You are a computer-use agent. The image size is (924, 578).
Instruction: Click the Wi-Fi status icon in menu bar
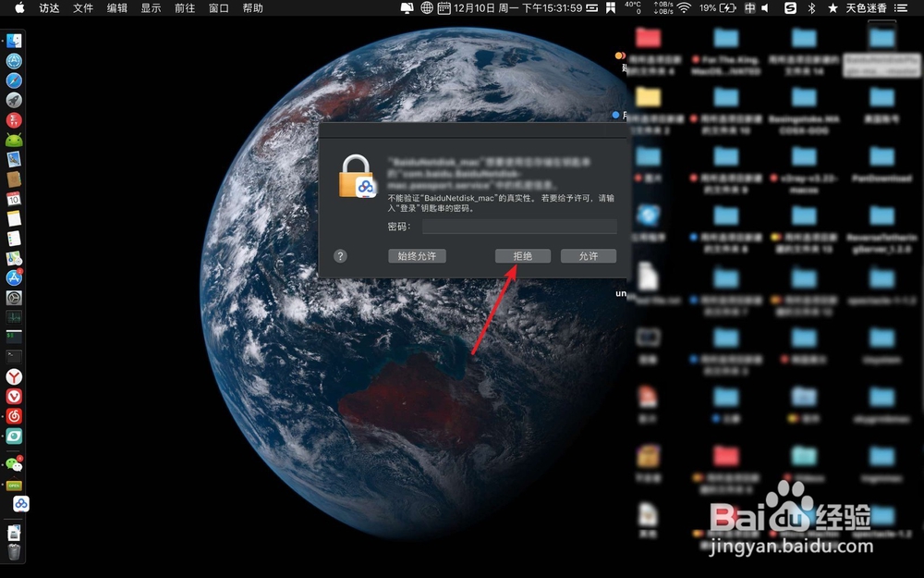coord(684,7)
